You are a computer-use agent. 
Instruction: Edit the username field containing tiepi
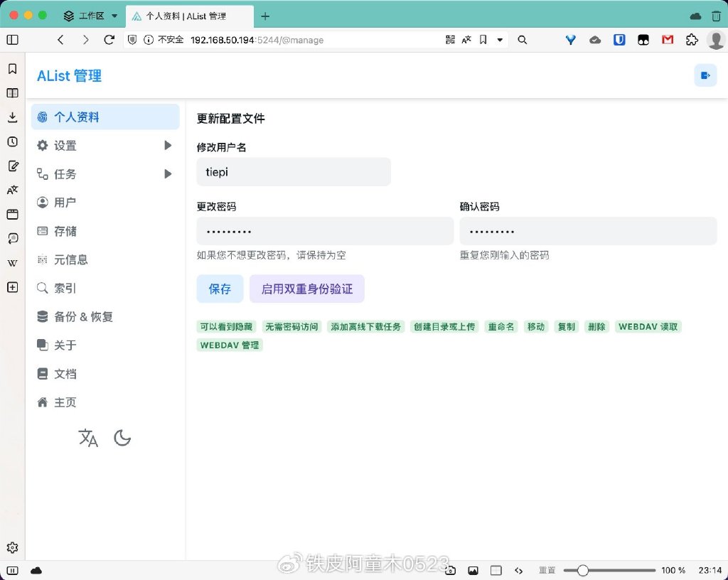pyautogui.click(x=294, y=172)
